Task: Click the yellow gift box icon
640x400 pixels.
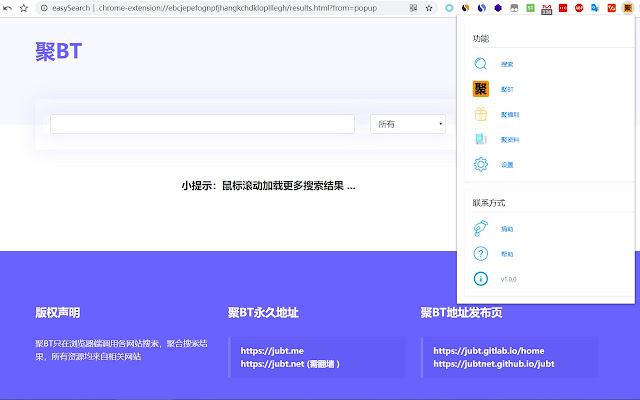Action: coord(481,114)
